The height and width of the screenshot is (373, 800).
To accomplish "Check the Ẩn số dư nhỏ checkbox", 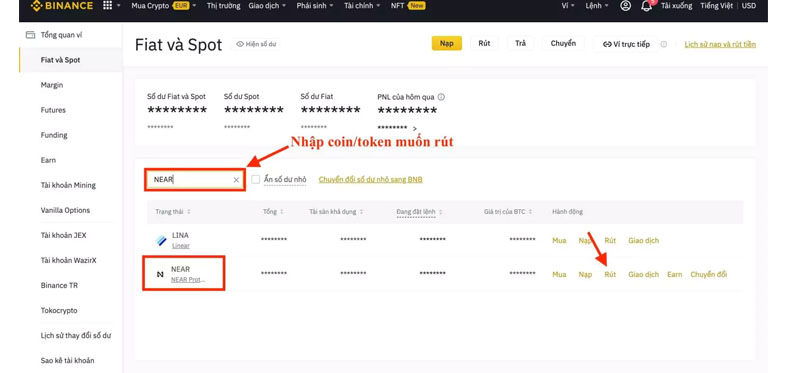I will [x=256, y=179].
